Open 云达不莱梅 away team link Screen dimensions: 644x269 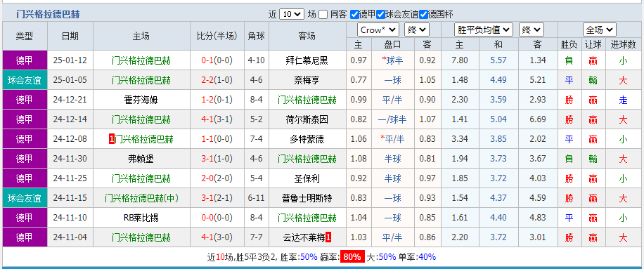pos(304,237)
